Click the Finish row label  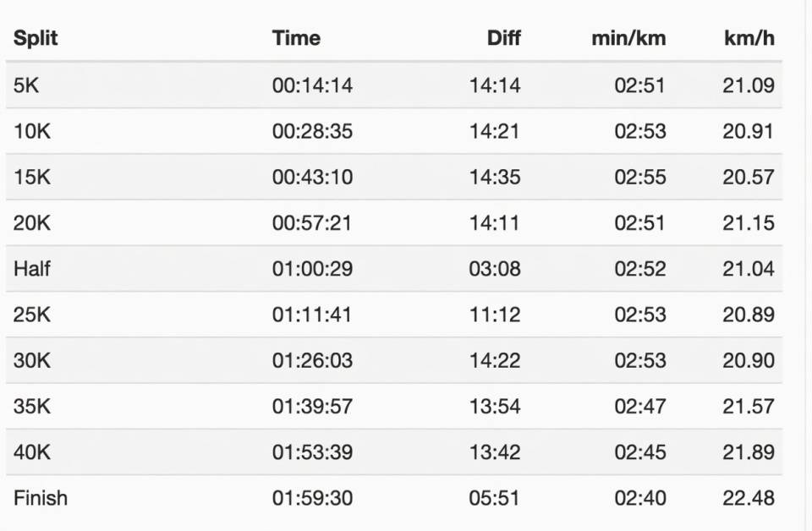[x=41, y=498]
